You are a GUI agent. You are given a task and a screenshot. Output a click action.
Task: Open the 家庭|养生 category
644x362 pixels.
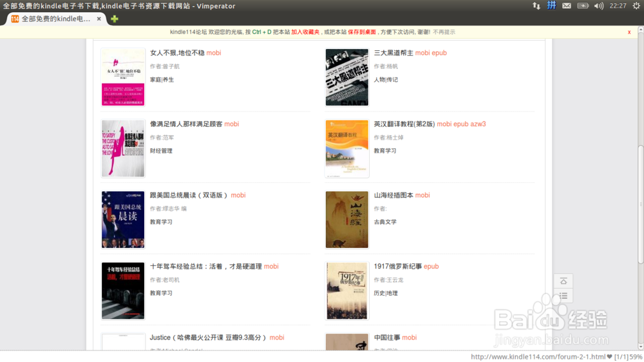(162, 80)
